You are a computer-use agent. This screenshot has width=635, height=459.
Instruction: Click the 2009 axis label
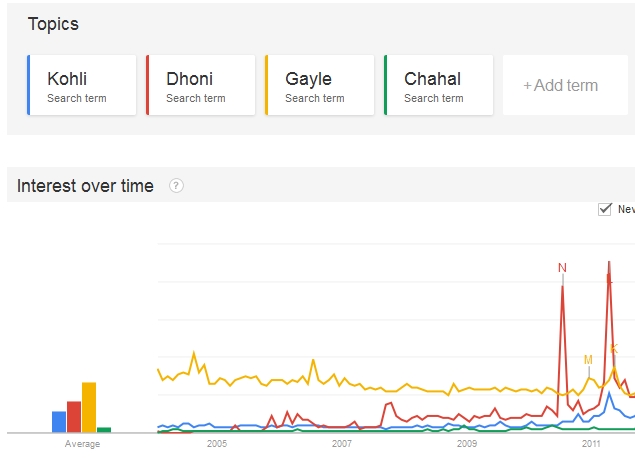467,444
